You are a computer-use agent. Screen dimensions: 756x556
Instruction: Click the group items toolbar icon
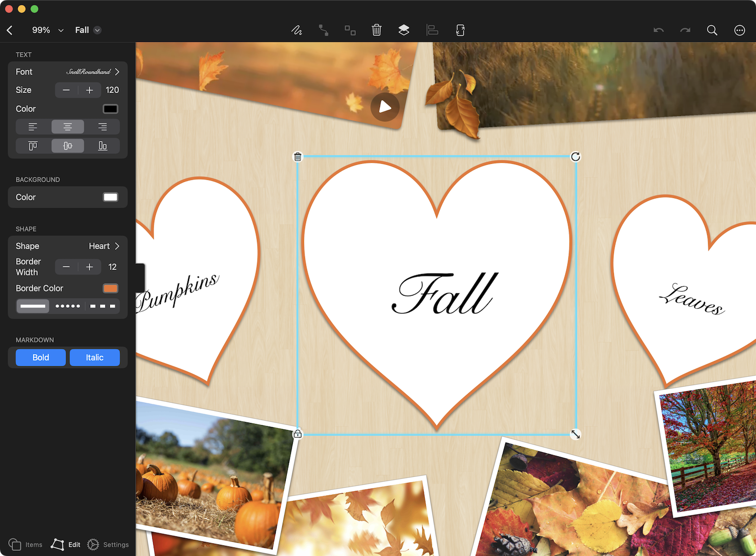tap(350, 30)
